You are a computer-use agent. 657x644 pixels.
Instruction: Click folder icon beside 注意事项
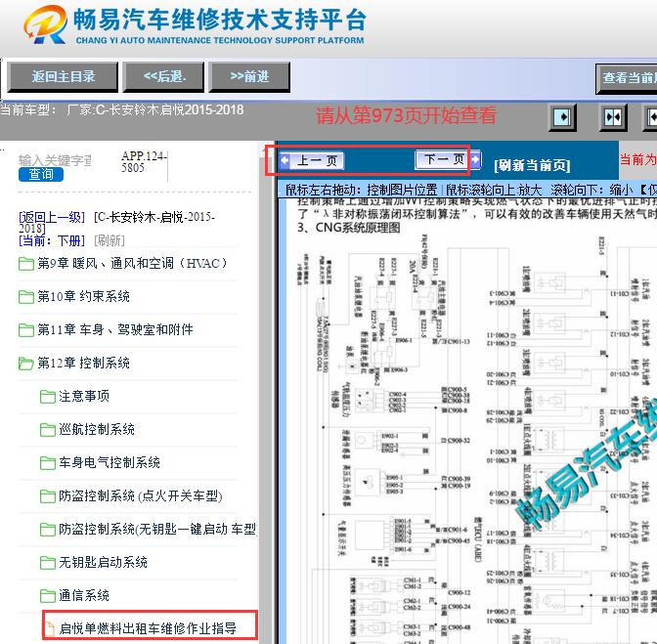tap(47, 397)
